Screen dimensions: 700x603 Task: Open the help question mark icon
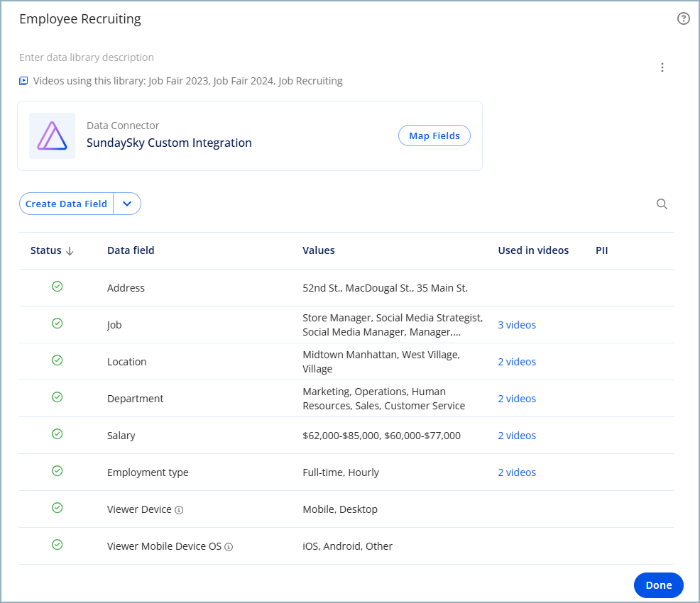(x=683, y=18)
